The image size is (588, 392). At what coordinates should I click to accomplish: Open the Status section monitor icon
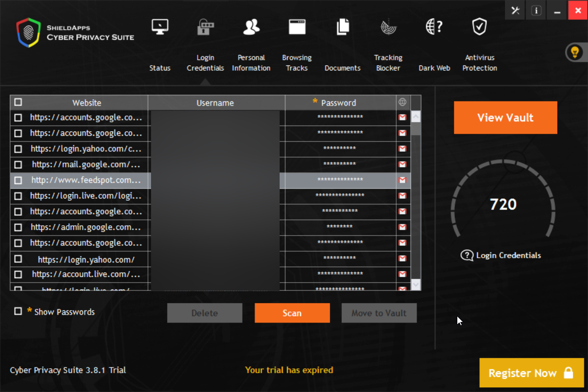click(160, 27)
